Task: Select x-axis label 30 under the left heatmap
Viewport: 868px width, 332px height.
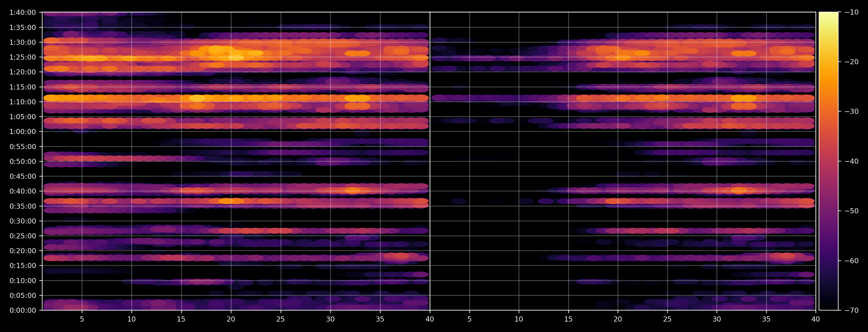Action: (x=331, y=319)
